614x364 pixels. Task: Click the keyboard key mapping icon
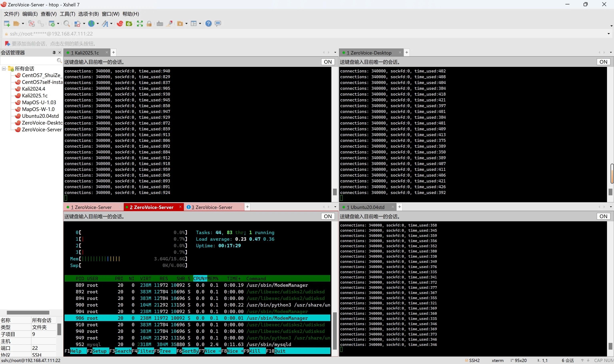click(160, 24)
